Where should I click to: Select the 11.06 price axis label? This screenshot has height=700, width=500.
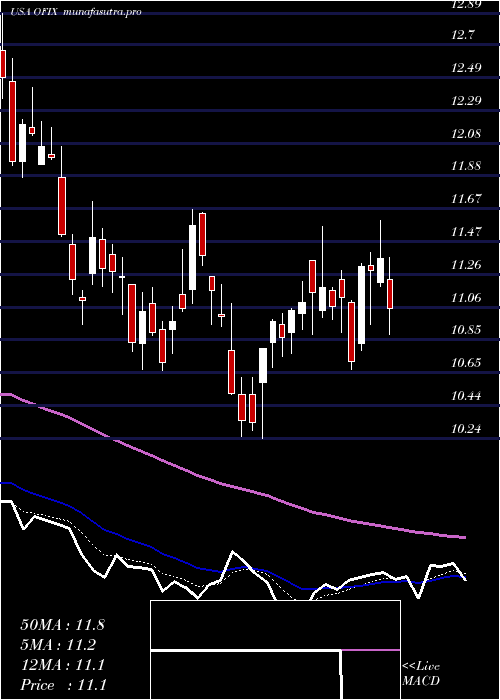coord(467,297)
